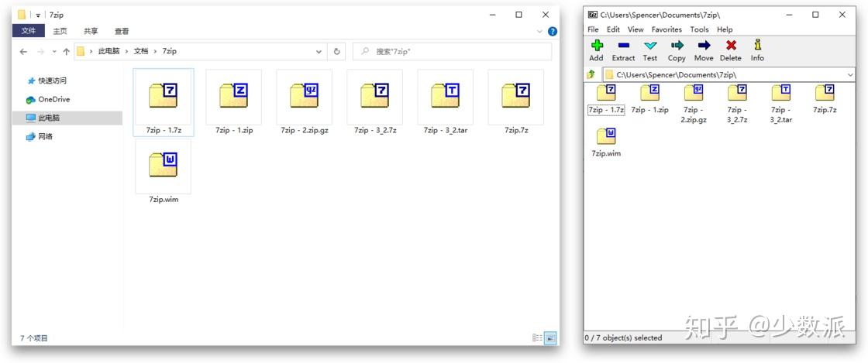The image size is (868, 363).
Task: Expand the 7-Zip address path dropdown
Action: 850,74
